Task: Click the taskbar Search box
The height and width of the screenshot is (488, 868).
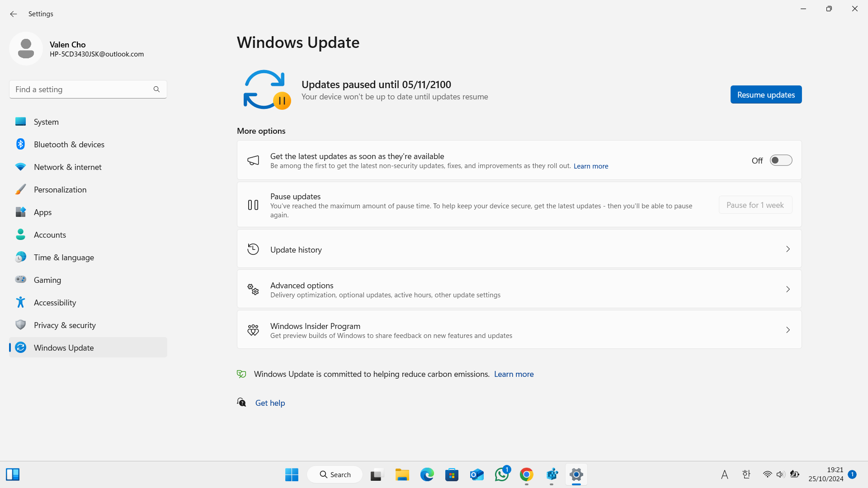Action: [335, 474]
